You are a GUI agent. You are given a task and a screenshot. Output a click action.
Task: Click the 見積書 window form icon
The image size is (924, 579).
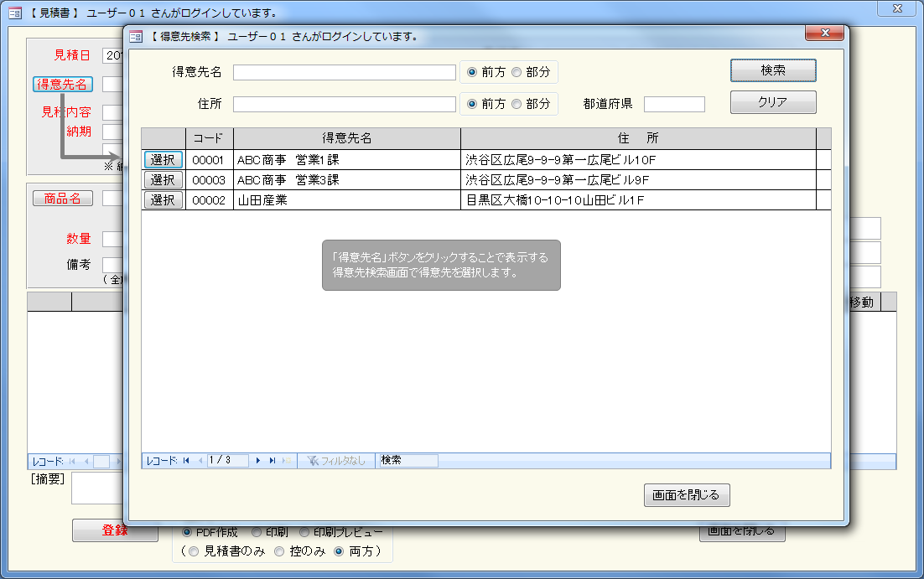[14, 13]
